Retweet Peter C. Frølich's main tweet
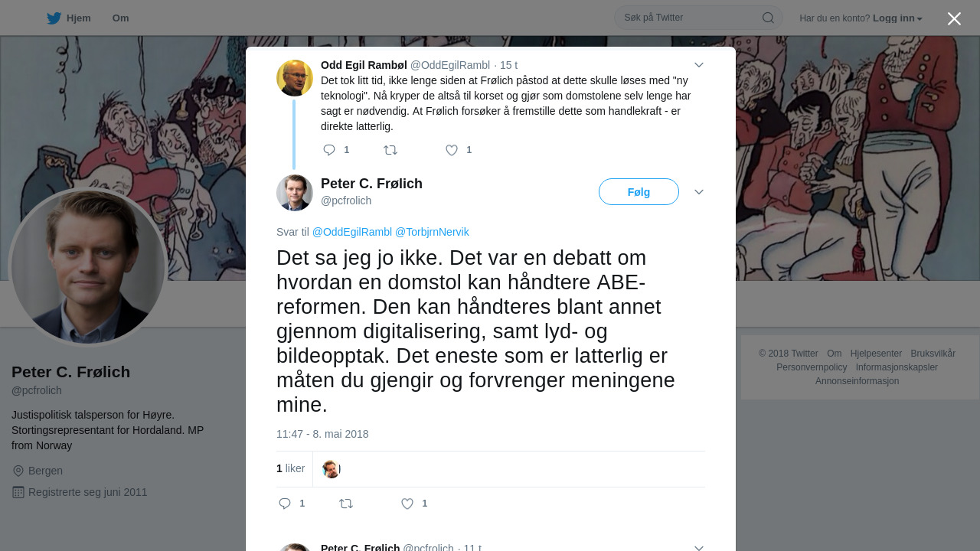Screen dimensions: 980x551 346,504
